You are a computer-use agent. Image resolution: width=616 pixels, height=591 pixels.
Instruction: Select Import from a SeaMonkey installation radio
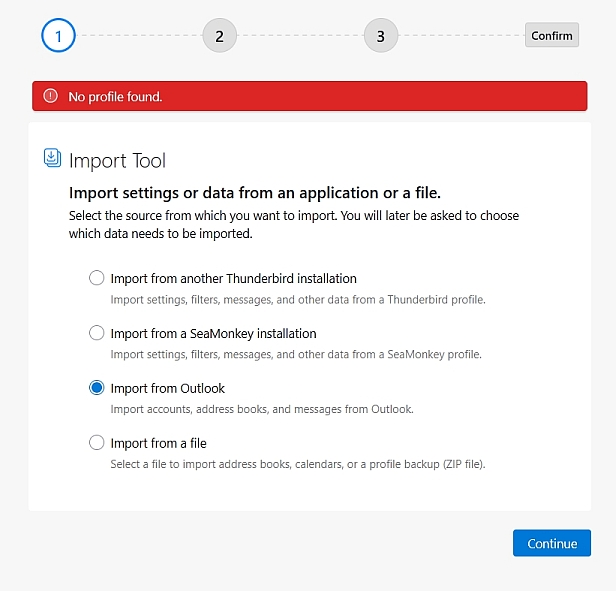[97, 333]
